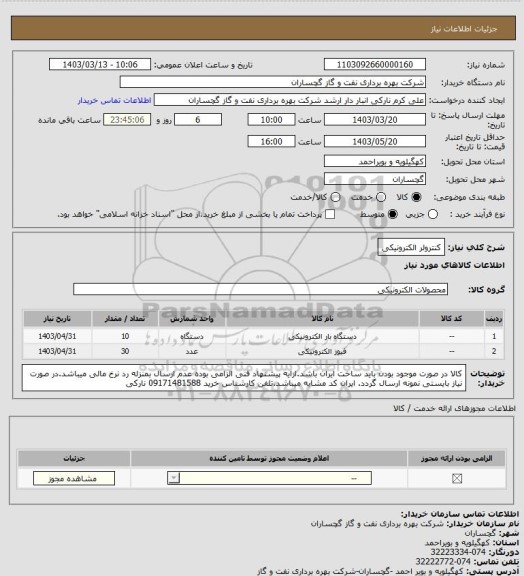Viewport: 524px width, 576px height.
Task: Toggle the mandatory license checkbox
Action: coord(457,478)
